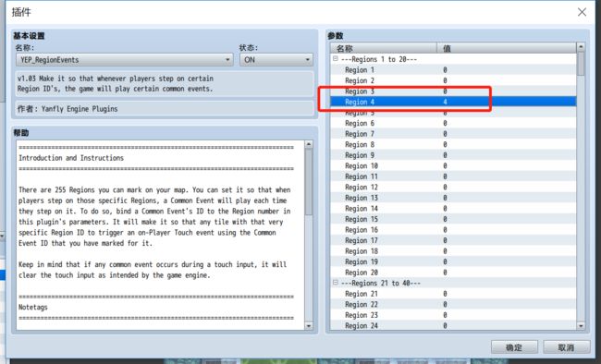Viewport: 601px width, 364px height.
Task: Click the value 4 of Region 4
Action: 445,102
